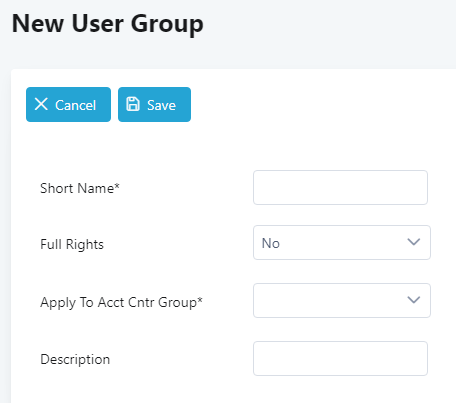Click the Apply To Acct Cntr Group* label
Image resolution: width=456 pixels, height=403 pixels.
pyautogui.click(x=121, y=303)
